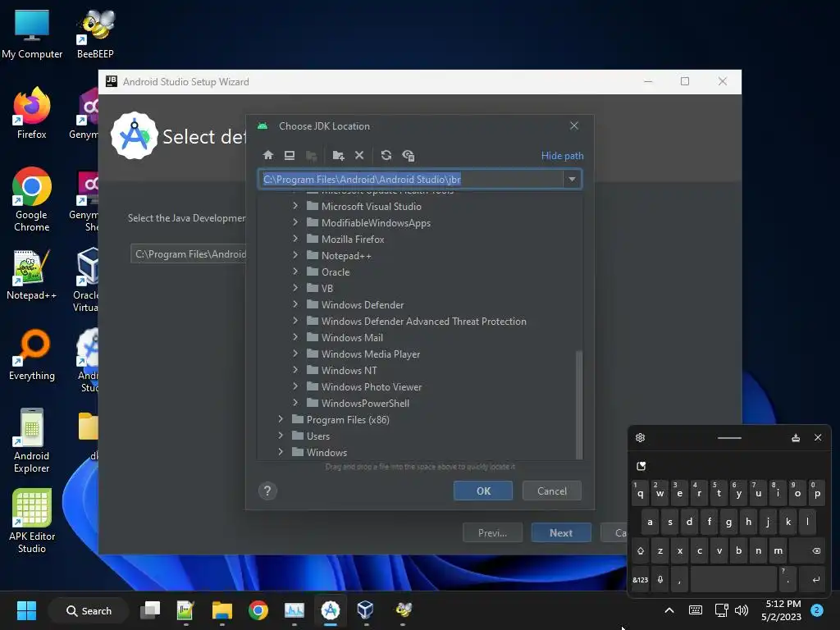Expand the Windows folder node
The width and height of the screenshot is (840, 630).
pyautogui.click(x=281, y=452)
